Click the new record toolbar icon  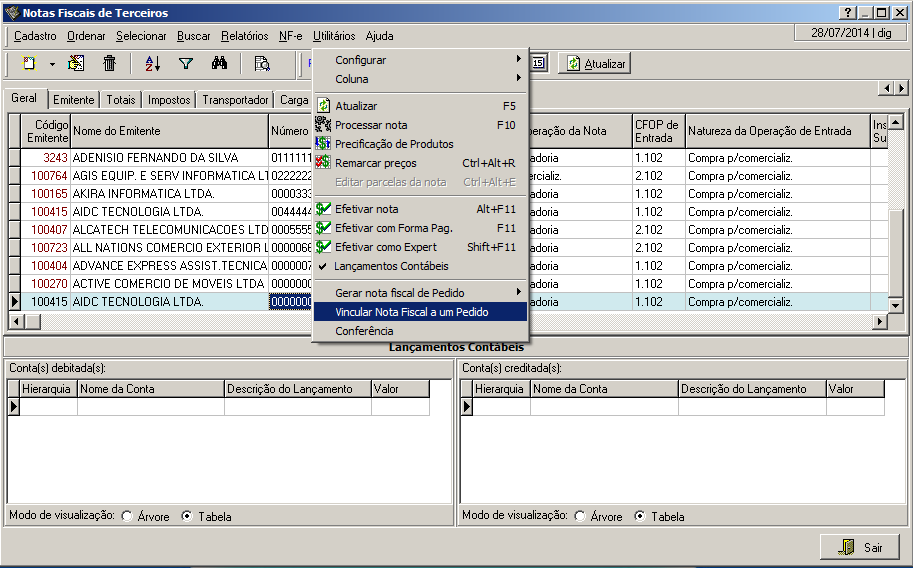coord(30,64)
